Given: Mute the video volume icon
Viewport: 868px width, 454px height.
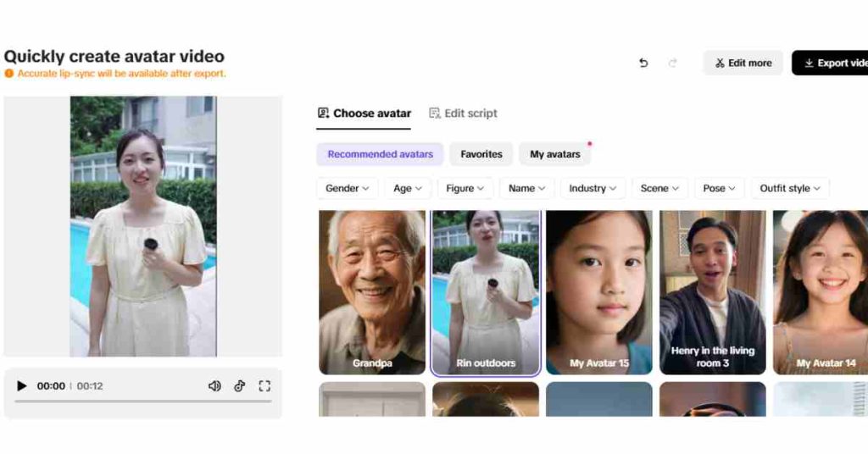Looking at the screenshot, I should (214, 386).
